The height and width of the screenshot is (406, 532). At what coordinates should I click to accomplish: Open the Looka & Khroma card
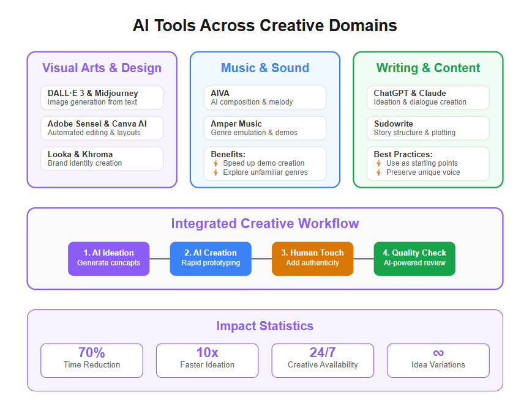pos(102,158)
